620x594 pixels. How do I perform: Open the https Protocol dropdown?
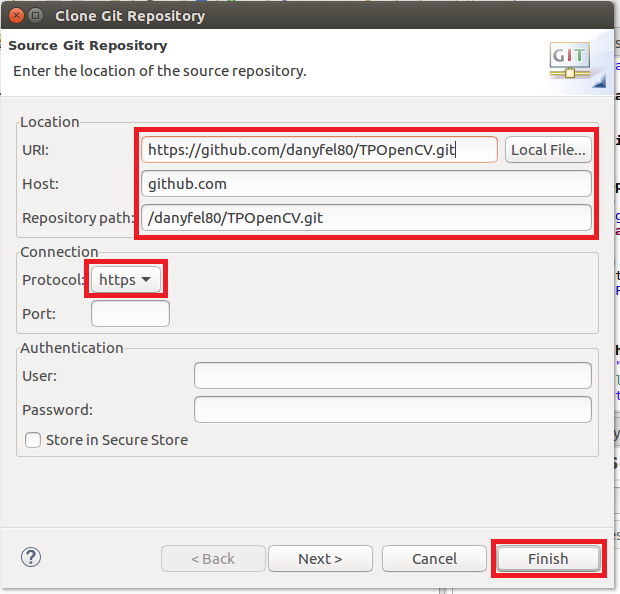126,280
